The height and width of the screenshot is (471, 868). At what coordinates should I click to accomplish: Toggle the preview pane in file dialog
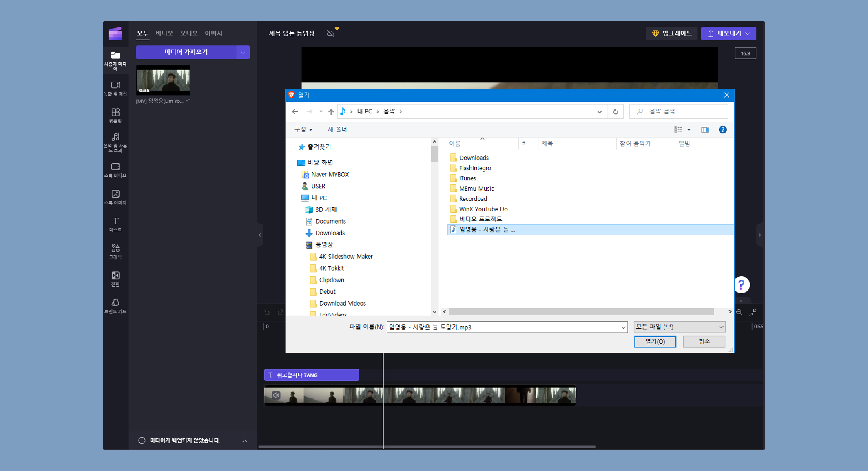pos(705,129)
